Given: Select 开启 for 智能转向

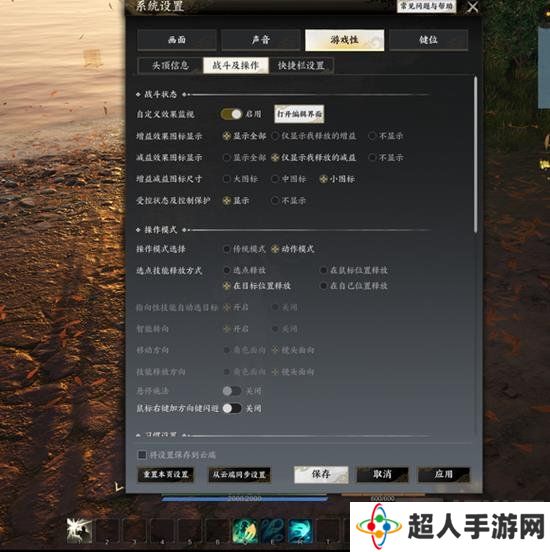Looking at the screenshot, I should tap(236, 329).
